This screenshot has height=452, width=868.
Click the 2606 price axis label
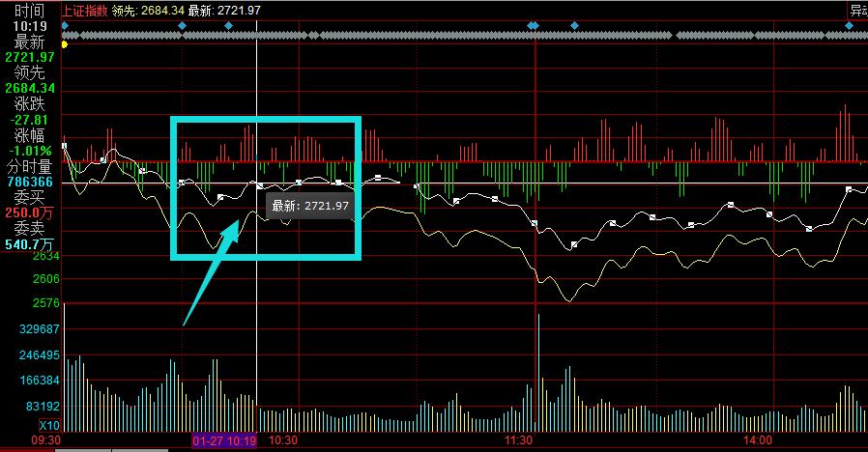pyautogui.click(x=46, y=279)
